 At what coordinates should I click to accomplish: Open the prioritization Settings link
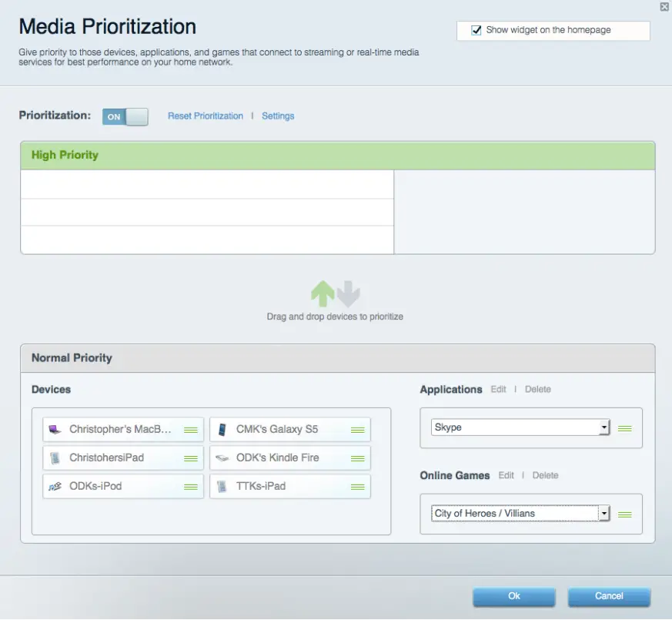pos(278,116)
